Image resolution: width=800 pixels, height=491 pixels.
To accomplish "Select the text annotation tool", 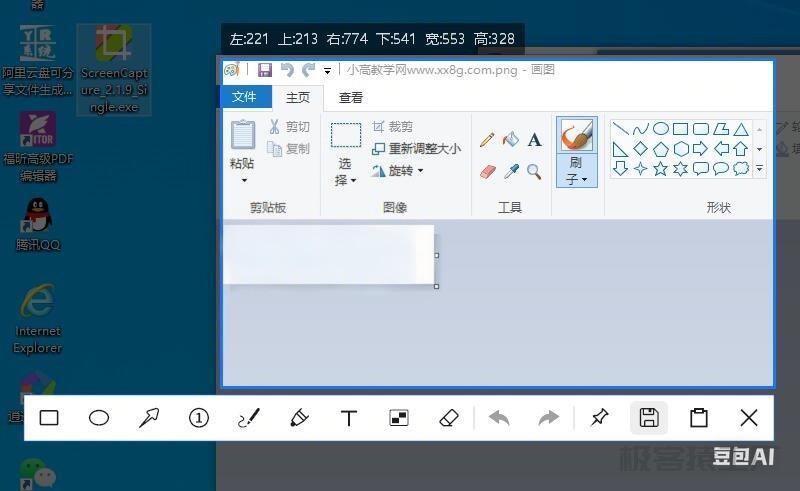I will coord(349,418).
